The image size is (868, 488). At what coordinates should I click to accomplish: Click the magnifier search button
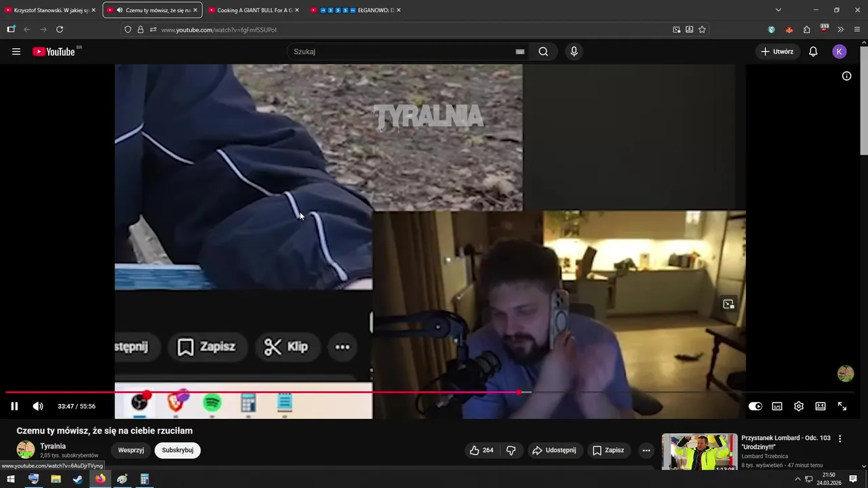tap(543, 52)
